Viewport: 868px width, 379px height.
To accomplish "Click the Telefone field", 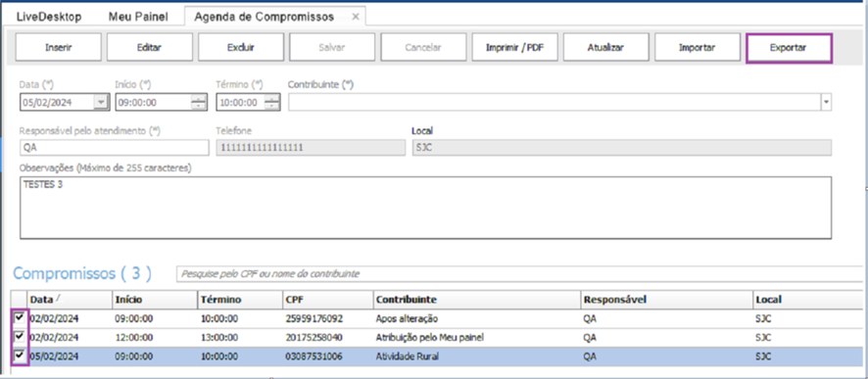I will pos(310,148).
